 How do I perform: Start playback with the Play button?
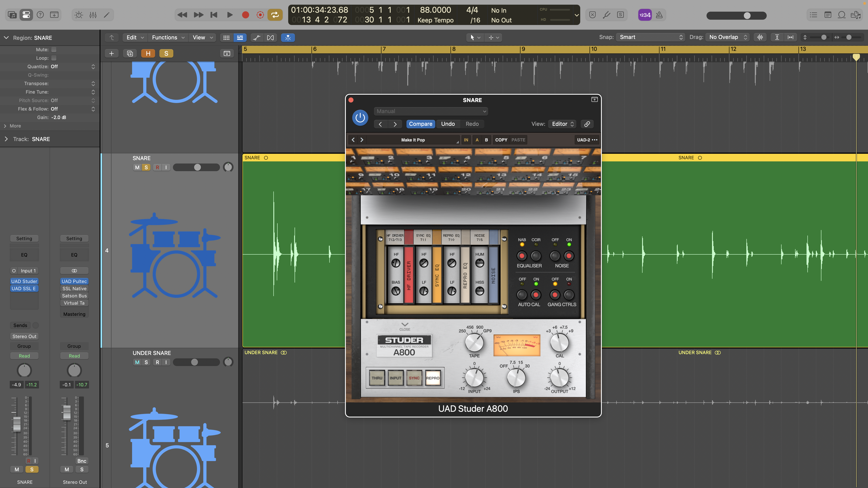[230, 15]
